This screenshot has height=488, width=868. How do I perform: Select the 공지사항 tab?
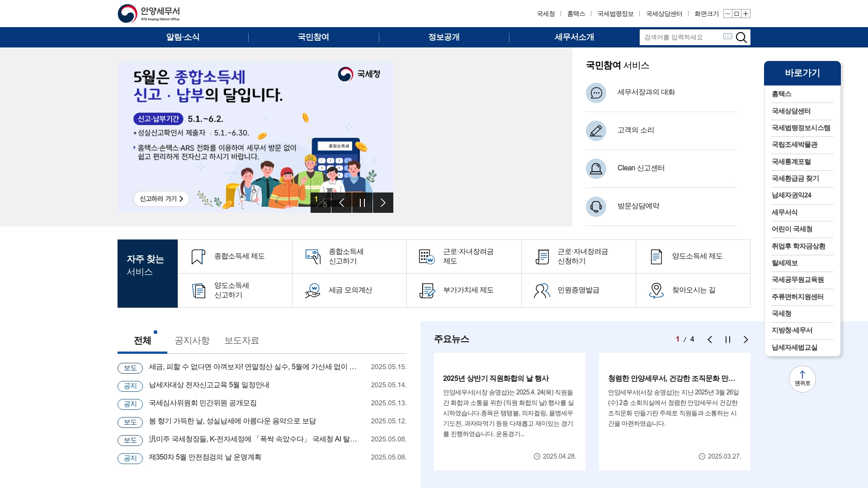click(x=192, y=341)
